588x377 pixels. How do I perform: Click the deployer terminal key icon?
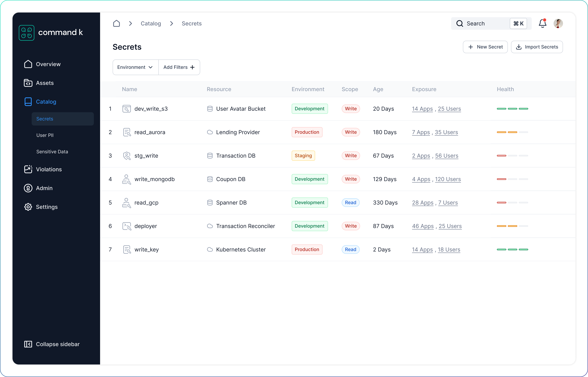127,226
